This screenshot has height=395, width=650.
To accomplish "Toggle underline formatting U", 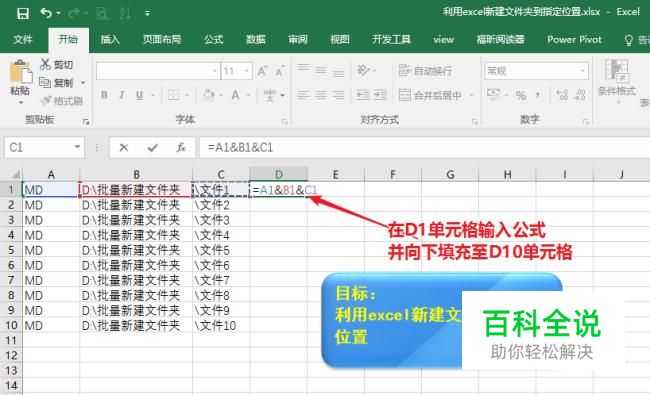I will coord(140,95).
